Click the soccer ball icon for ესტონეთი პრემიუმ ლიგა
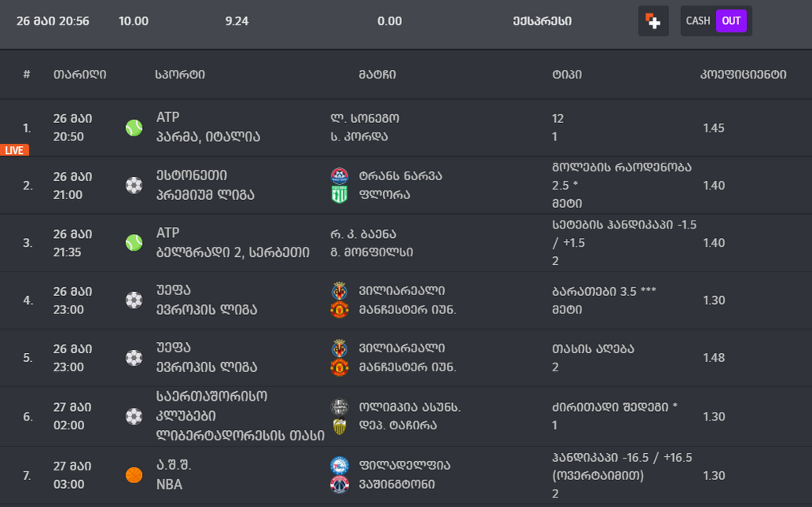The width and height of the screenshot is (812, 507). pos(134,186)
